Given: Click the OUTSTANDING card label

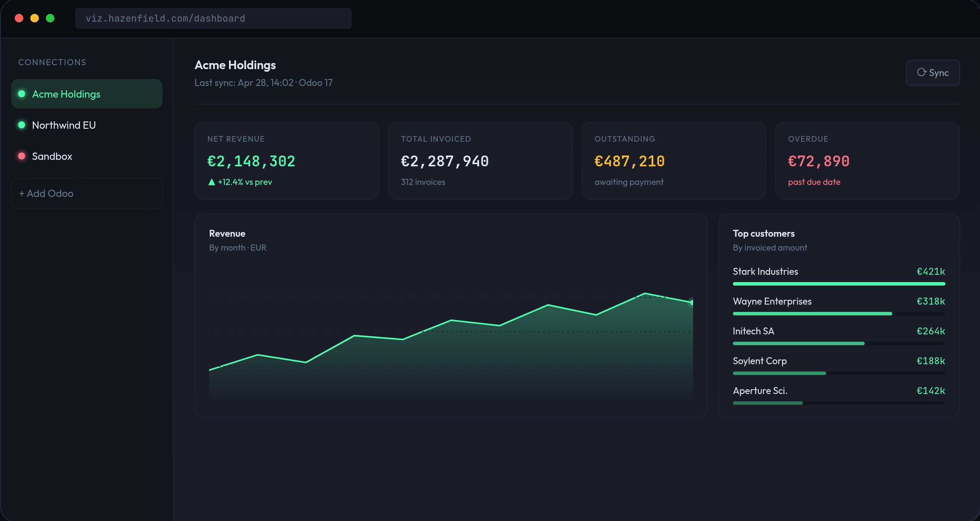Looking at the screenshot, I should tap(625, 139).
